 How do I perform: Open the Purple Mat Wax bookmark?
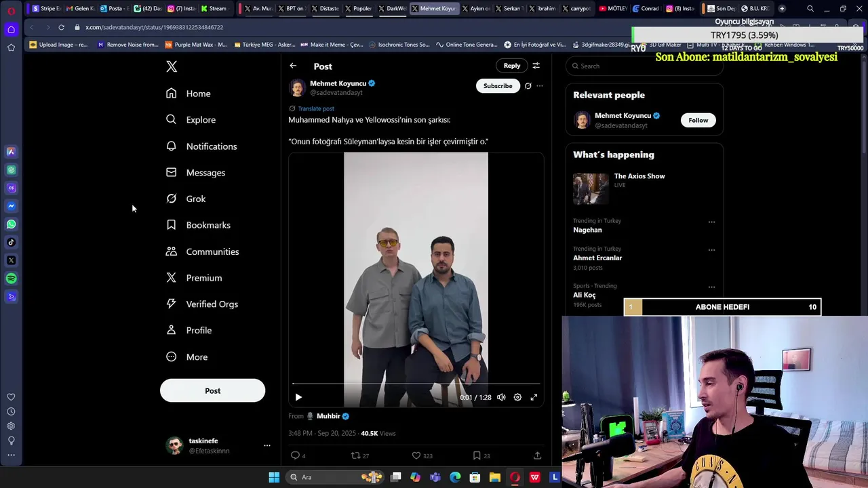click(x=196, y=45)
